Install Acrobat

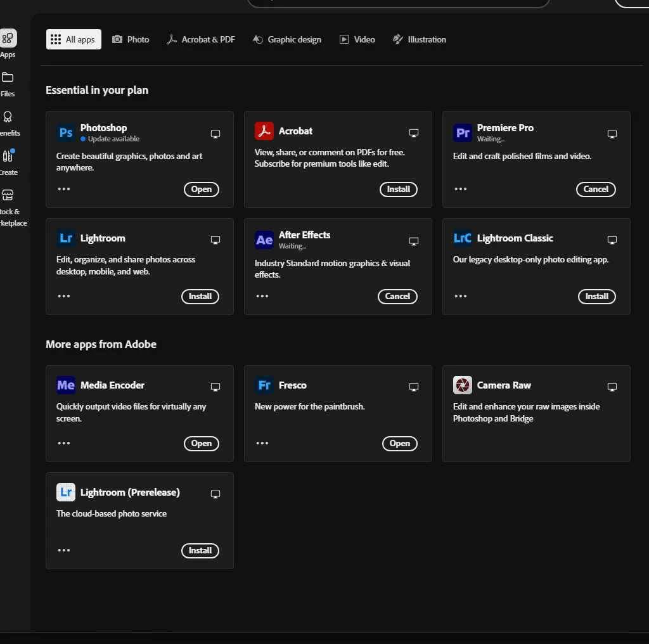(x=399, y=190)
